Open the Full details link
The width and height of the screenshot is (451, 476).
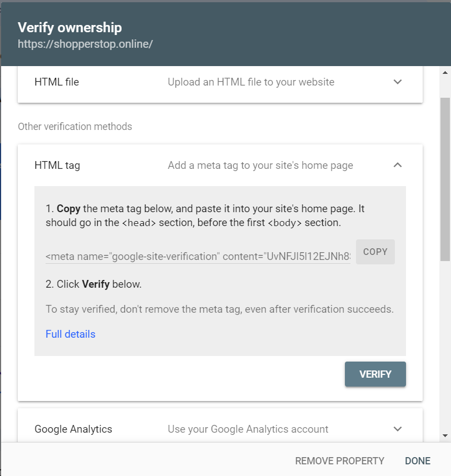(71, 334)
